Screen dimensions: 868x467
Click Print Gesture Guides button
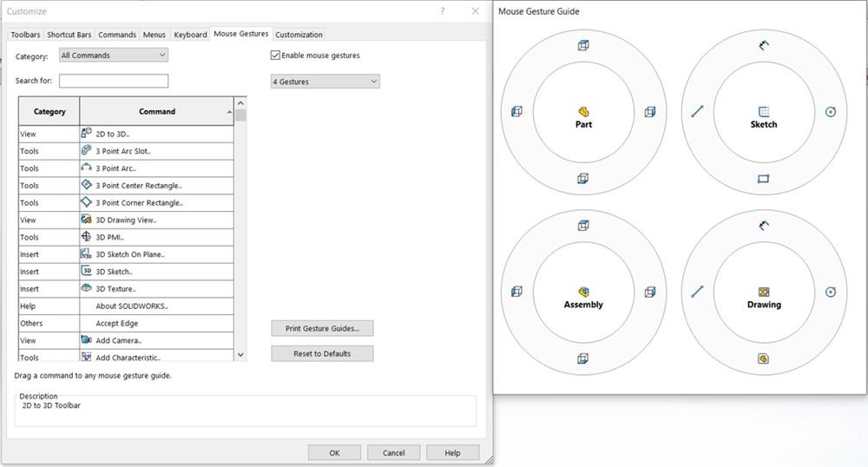click(x=322, y=328)
